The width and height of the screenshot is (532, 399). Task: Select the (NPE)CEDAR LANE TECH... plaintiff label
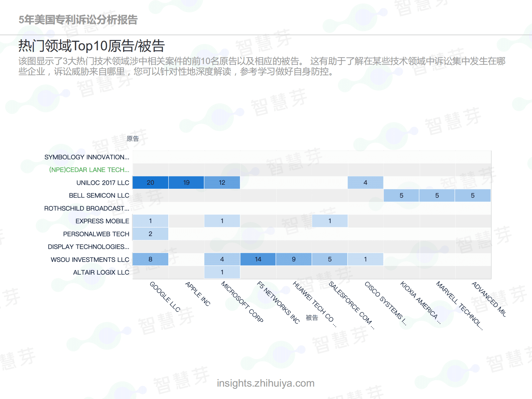[89, 170]
